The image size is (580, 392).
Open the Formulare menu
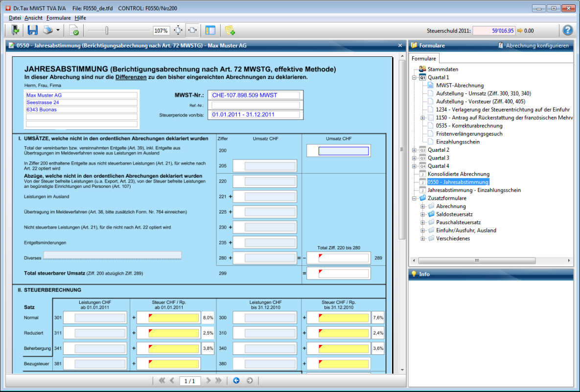[58, 18]
